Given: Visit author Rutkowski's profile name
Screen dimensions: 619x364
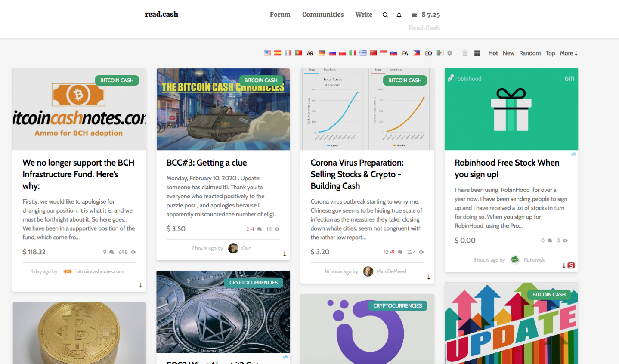Looking at the screenshot, I should tap(535, 260).
